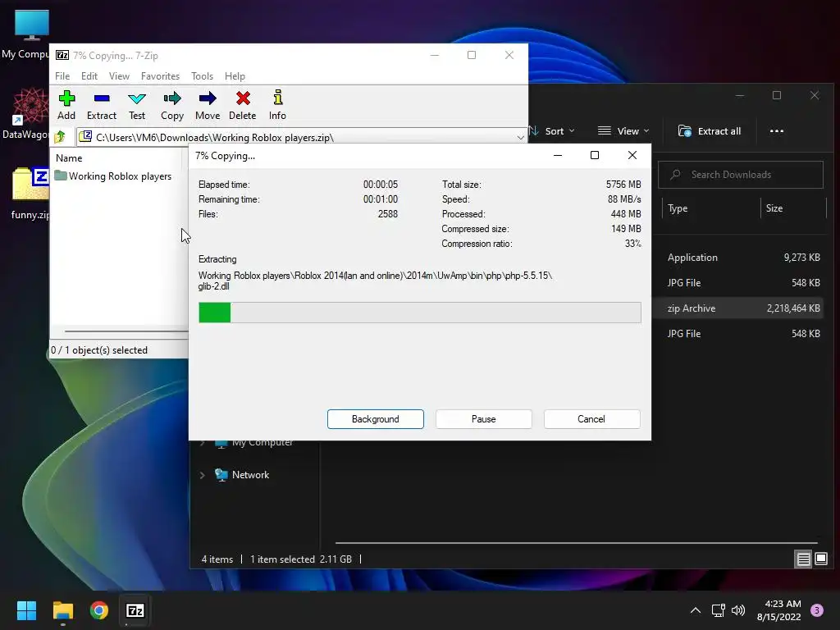Show hidden system tray icons
Screen dimensions: 840x630
[696, 610]
